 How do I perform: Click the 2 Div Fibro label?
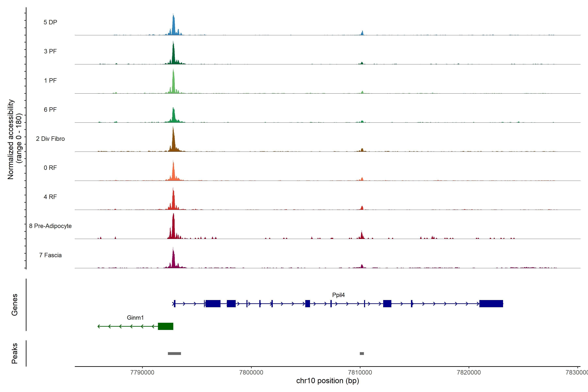click(50, 139)
